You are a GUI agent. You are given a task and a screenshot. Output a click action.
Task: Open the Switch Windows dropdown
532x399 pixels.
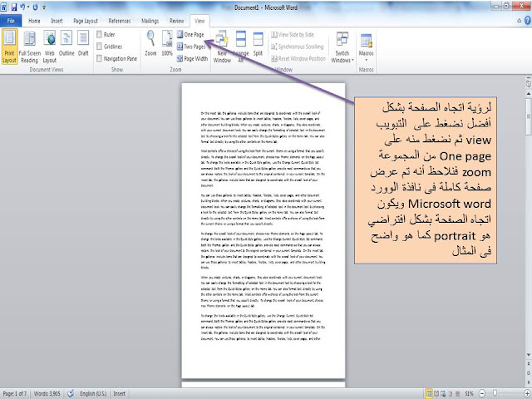[342, 47]
